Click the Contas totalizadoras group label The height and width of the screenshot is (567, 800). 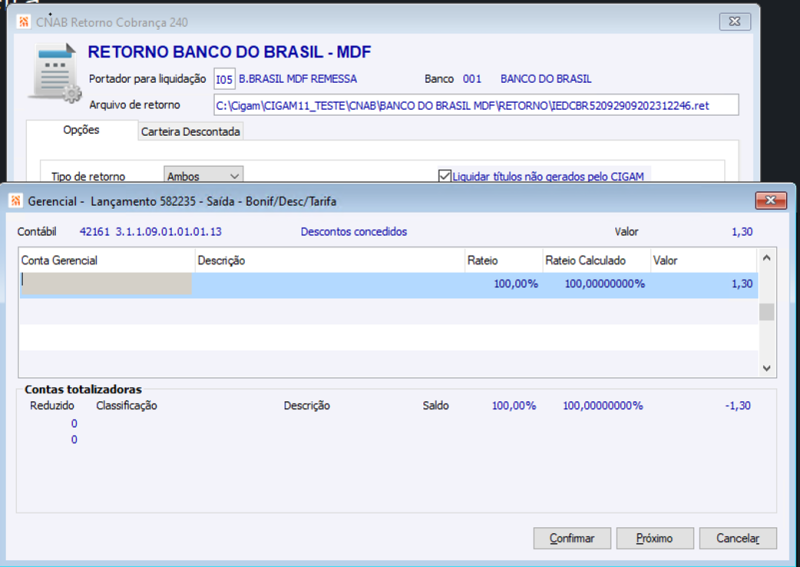click(x=83, y=389)
